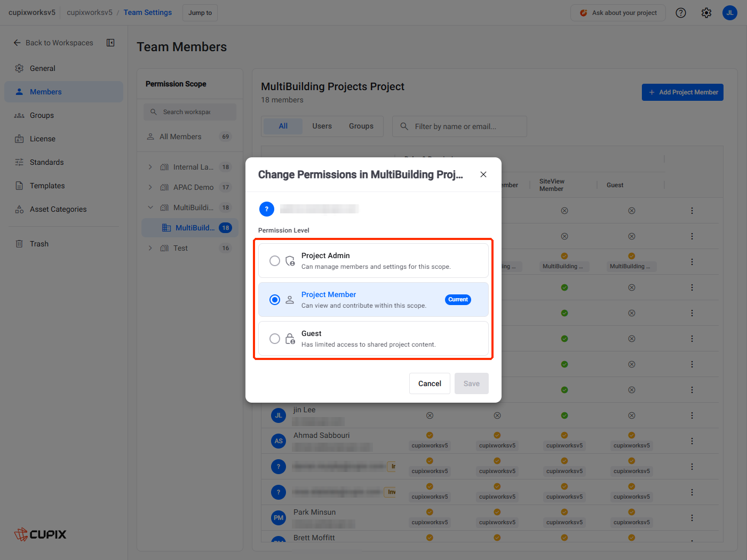Select the Test workspace row
The height and width of the screenshot is (560, 747).
pos(190,248)
